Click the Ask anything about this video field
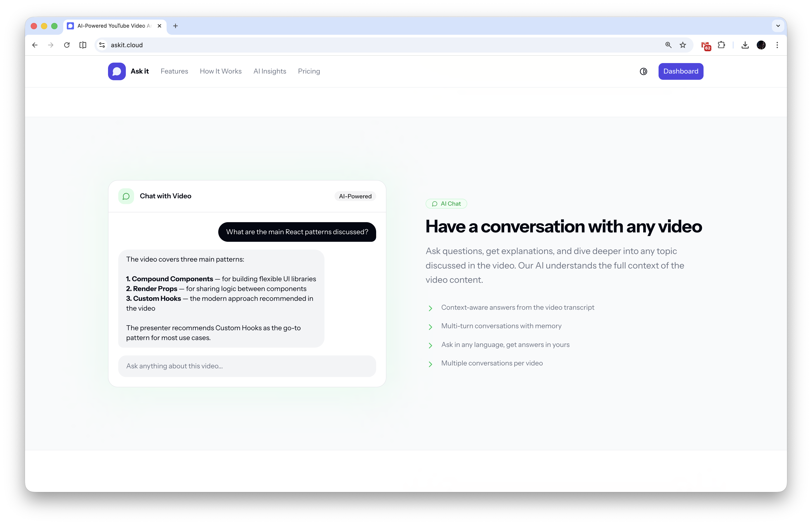 click(x=247, y=366)
